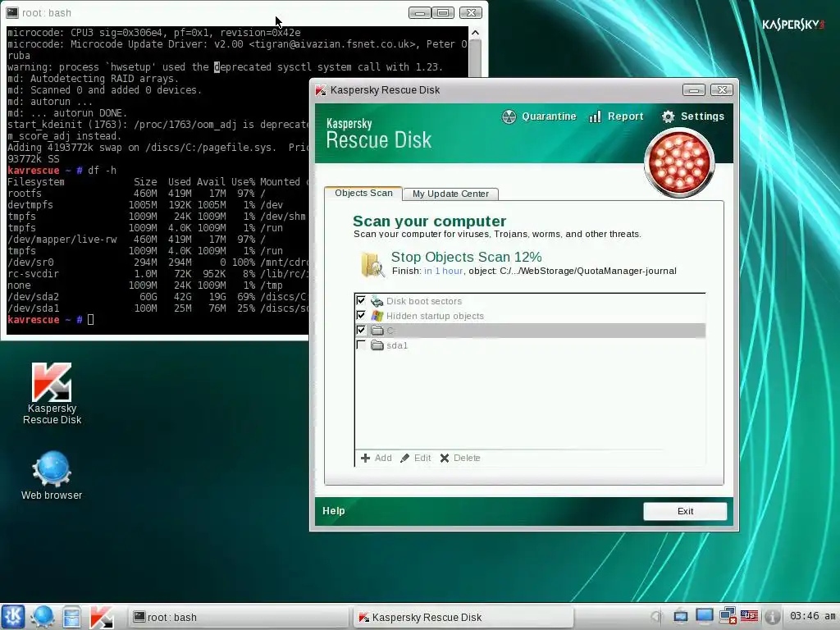Delete the selected scan object

tap(460, 458)
